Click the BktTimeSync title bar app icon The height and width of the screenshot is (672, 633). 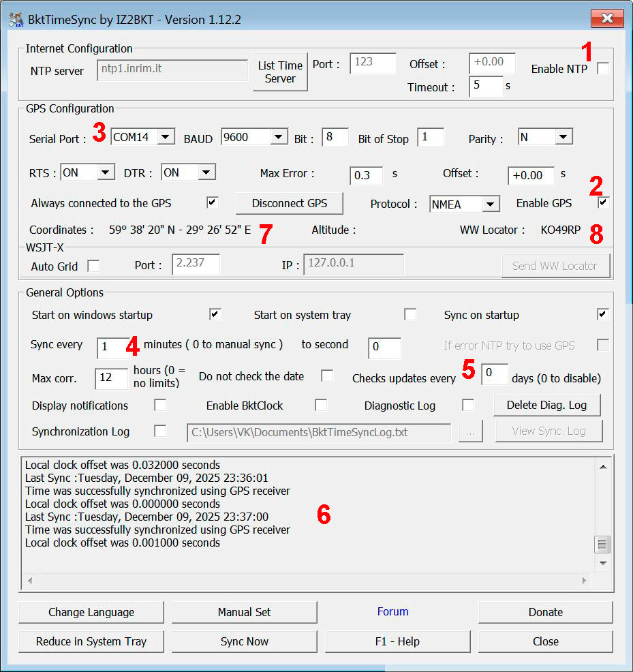[16, 19]
